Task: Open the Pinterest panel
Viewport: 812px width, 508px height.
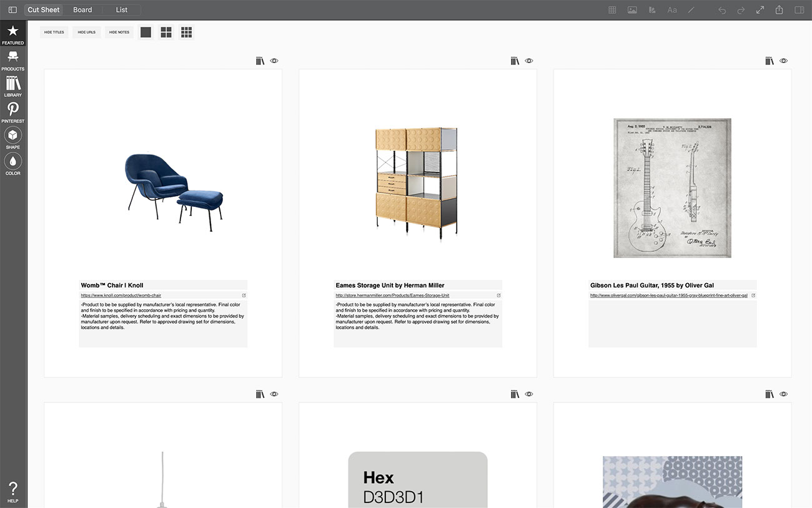Action: [12, 112]
